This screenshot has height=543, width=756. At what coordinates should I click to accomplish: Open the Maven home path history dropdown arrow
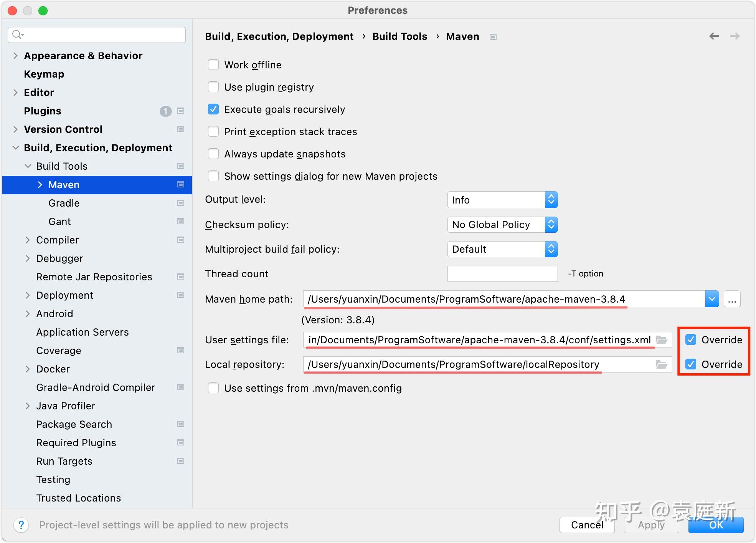712,299
